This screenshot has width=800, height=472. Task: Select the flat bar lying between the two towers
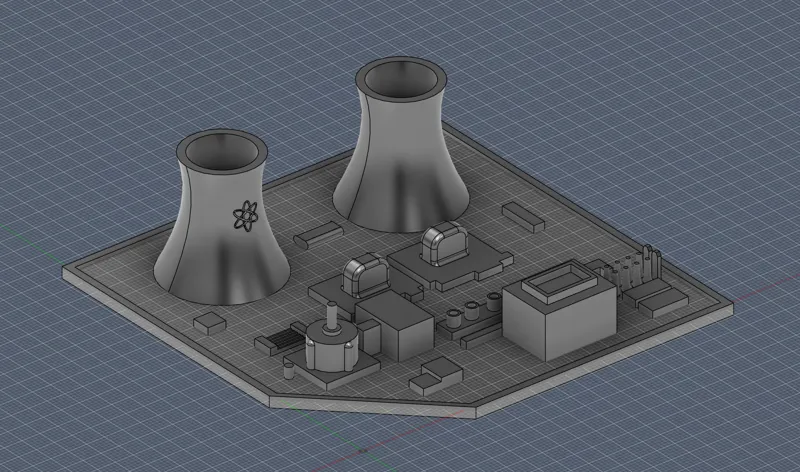pyautogui.click(x=317, y=234)
